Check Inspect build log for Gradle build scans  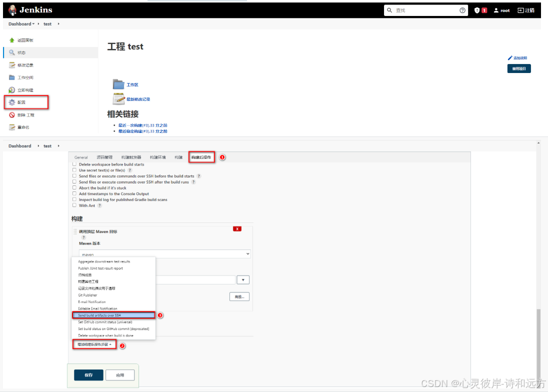pos(74,199)
